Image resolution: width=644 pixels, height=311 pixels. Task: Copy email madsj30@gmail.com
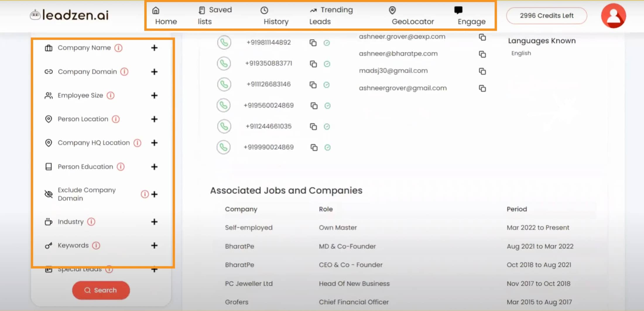[482, 71]
